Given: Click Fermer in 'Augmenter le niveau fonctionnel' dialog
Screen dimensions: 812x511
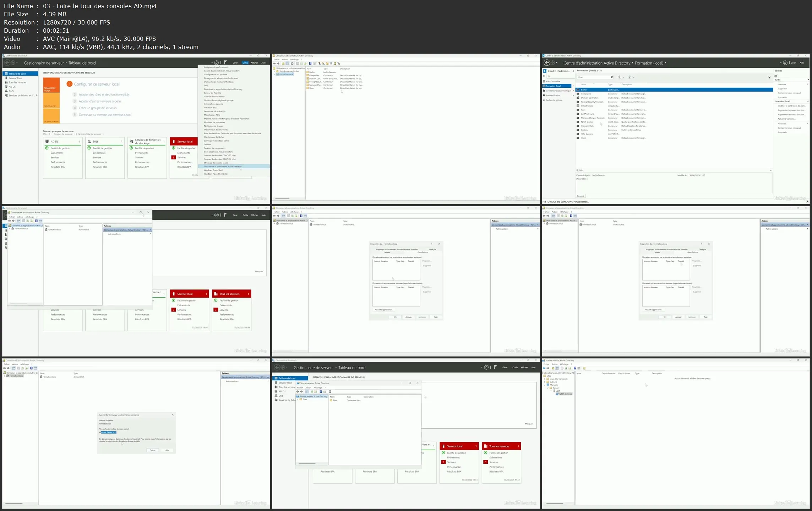Looking at the screenshot, I should click(x=152, y=450).
